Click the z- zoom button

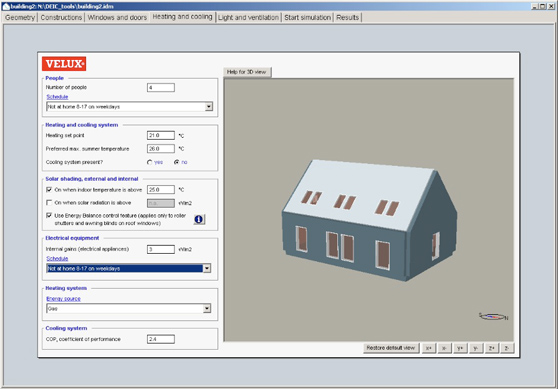pos(507,348)
